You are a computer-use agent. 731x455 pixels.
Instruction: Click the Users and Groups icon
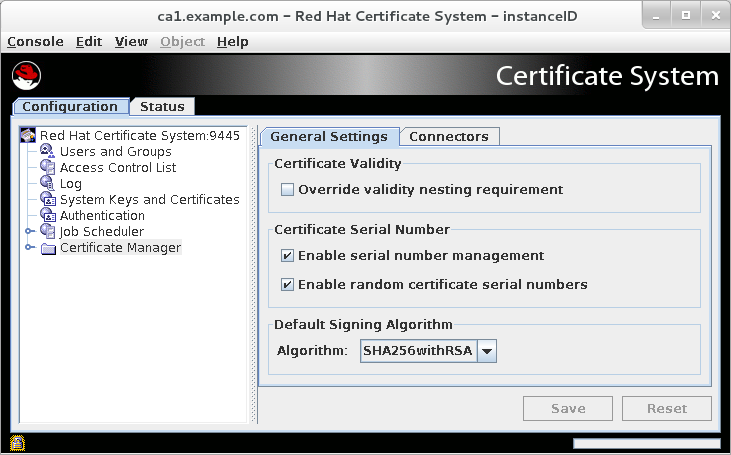47,152
